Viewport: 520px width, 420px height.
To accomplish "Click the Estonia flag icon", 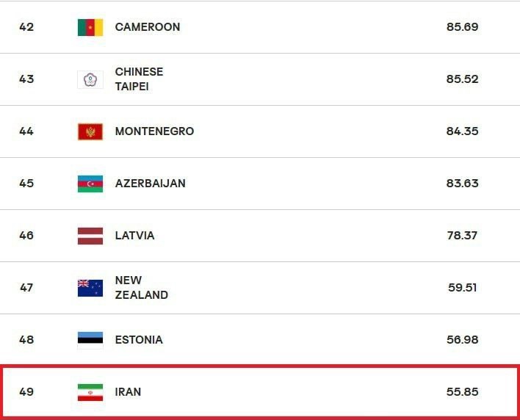I will click(x=90, y=340).
